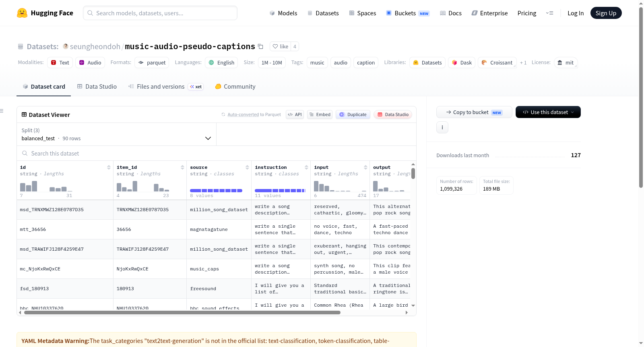644x347 pixels.
Task: Click the caption tag
Action: tap(366, 62)
